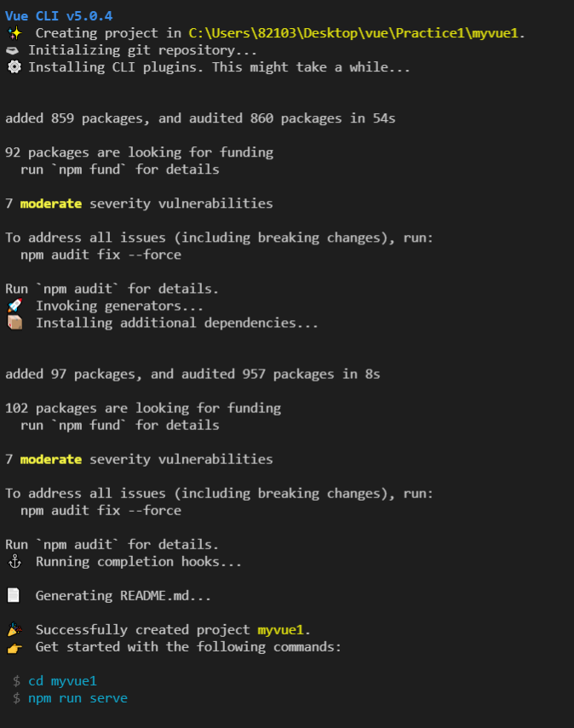Image resolution: width=574 pixels, height=728 pixels.
Task: Click the party popper icon beside Successfully created
Action: point(14,630)
